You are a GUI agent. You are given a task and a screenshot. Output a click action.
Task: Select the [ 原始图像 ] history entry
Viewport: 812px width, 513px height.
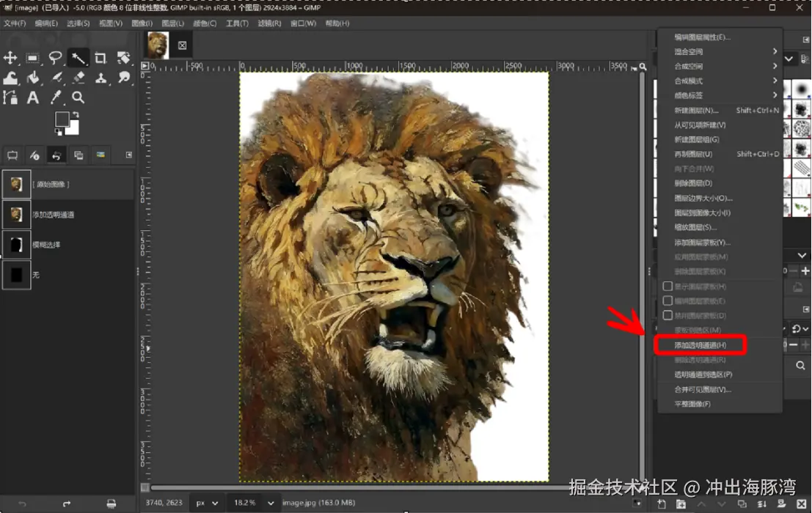pos(68,184)
